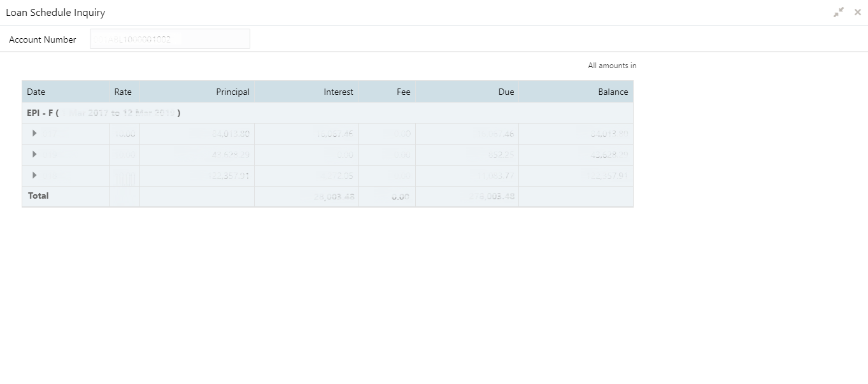Screen dimensions: 868x384
Task: Select the EPI - F group row
Action: (327, 113)
